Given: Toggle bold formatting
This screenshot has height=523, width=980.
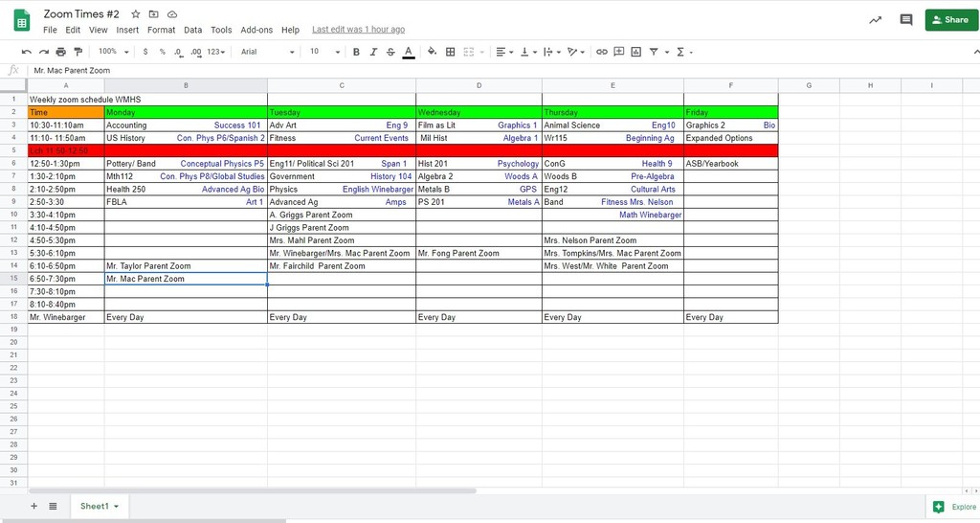Looking at the screenshot, I should (x=356, y=52).
